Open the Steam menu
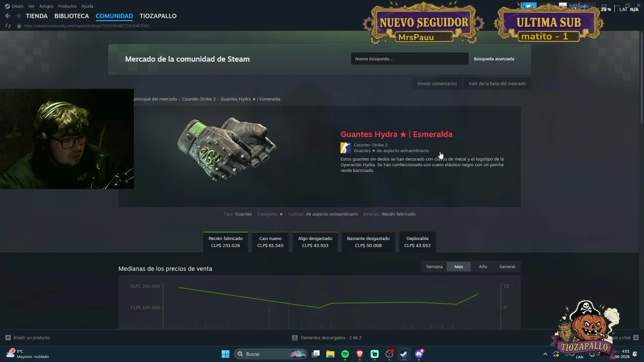Screen dimensions: 644x362 click(x=18, y=6)
